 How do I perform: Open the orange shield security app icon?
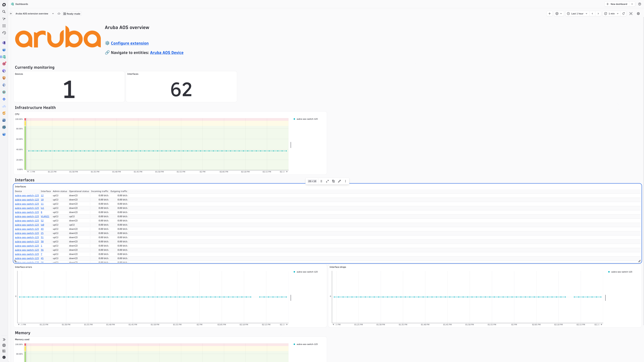tap(4, 78)
